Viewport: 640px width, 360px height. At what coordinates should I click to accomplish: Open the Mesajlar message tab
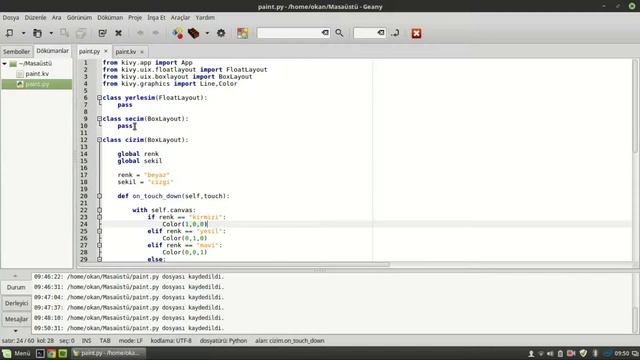[16, 319]
